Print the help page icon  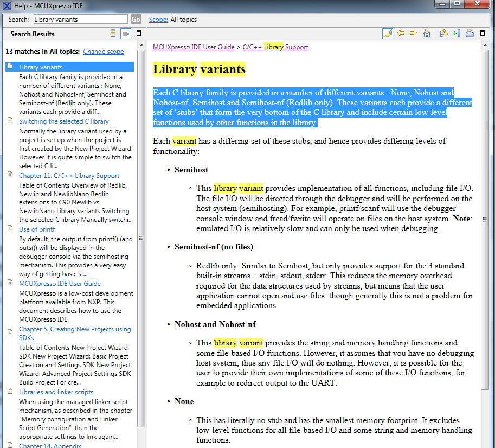(470, 33)
